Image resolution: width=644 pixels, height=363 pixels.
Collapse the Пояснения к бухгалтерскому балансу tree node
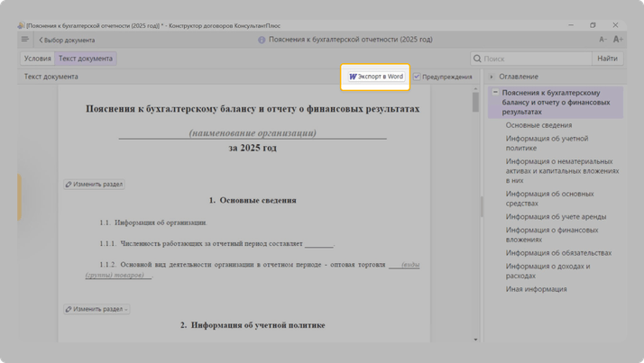[495, 93]
